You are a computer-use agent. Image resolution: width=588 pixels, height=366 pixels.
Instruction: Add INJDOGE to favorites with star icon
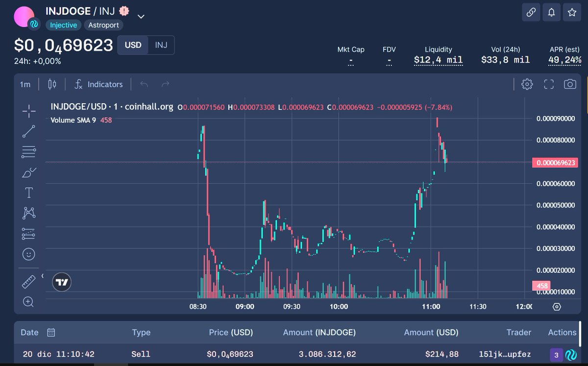coord(572,13)
